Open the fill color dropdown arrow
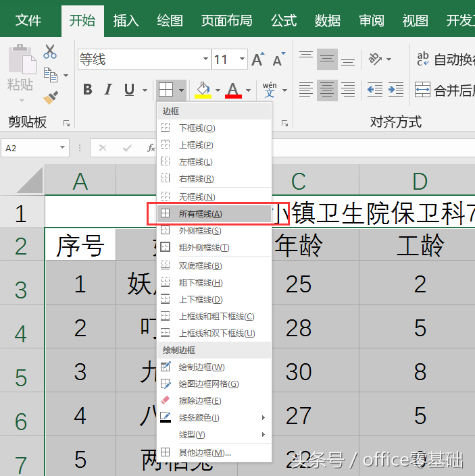Image resolution: width=475 pixels, height=476 pixels. [x=218, y=90]
